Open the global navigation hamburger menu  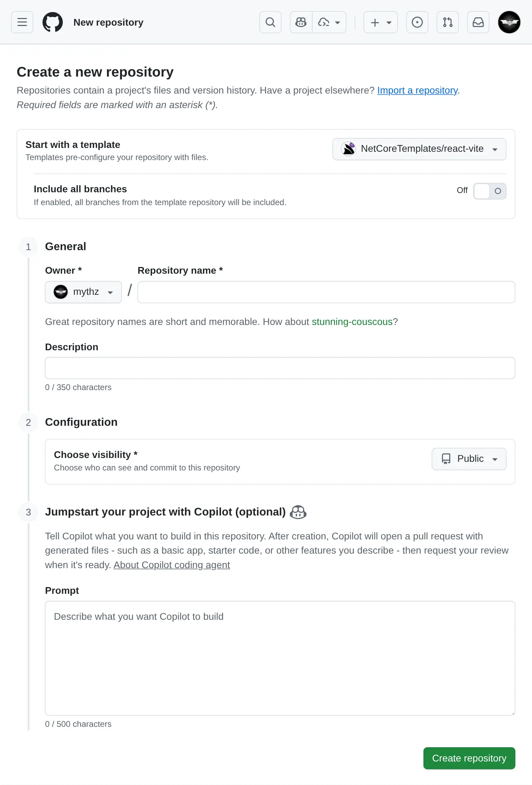coord(22,22)
